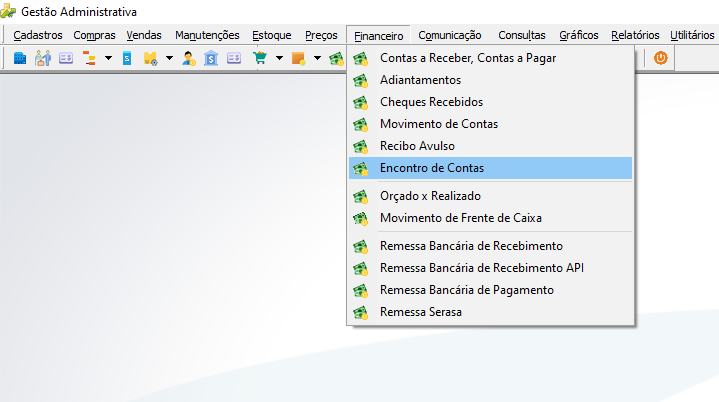The image size is (719, 402).
Task: Open the Preços menu
Action: (321, 35)
